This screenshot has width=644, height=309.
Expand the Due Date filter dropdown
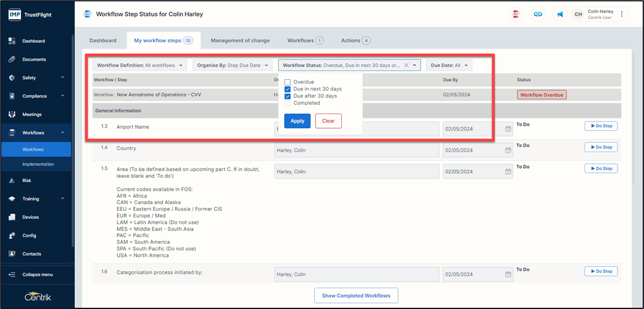pyautogui.click(x=449, y=65)
